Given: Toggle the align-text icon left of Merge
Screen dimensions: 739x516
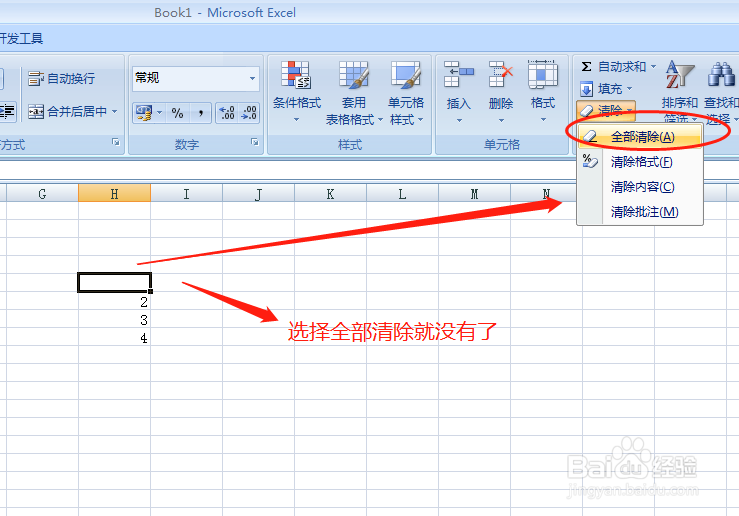Looking at the screenshot, I should tap(8, 112).
